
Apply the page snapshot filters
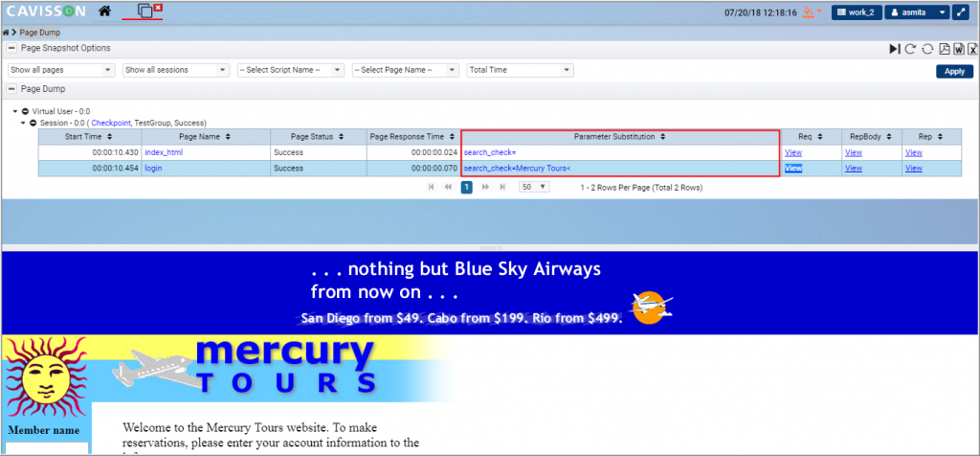click(x=954, y=71)
